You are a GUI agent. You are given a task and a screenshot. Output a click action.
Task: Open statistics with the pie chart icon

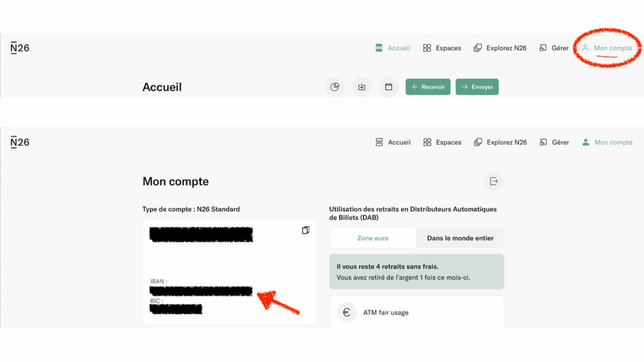click(335, 87)
